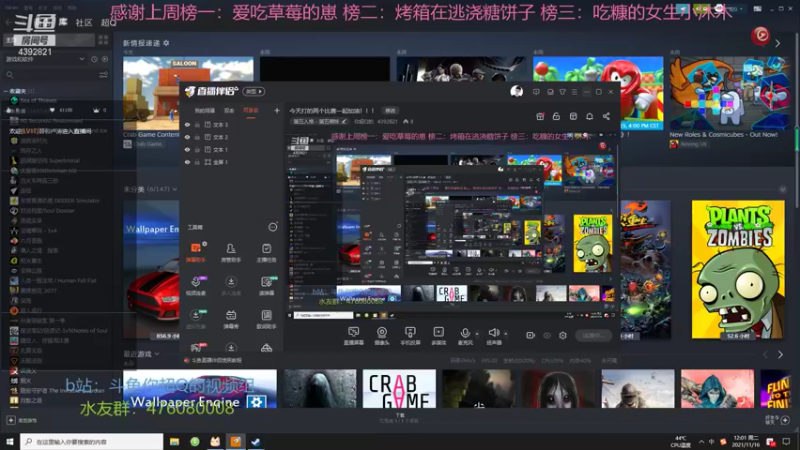Image resolution: width=800 pixels, height=450 pixels.
Task: Open the 弹幕秀 tool
Action: click(231, 319)
